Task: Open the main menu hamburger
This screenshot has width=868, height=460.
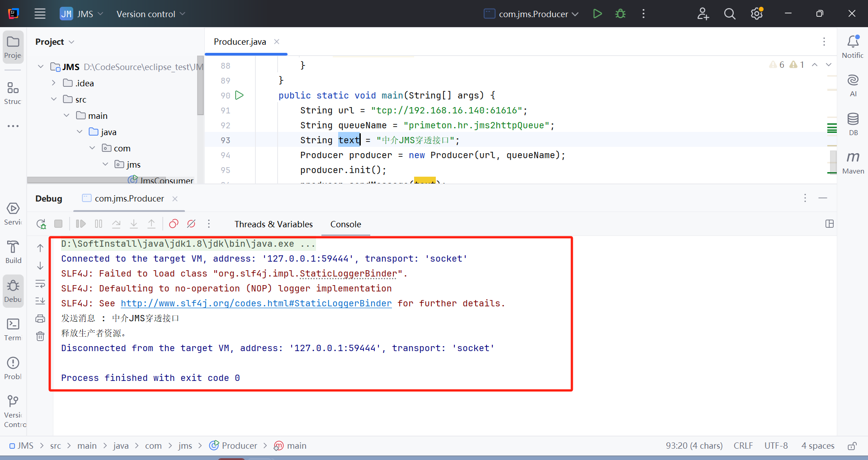Action: point(40,14)
